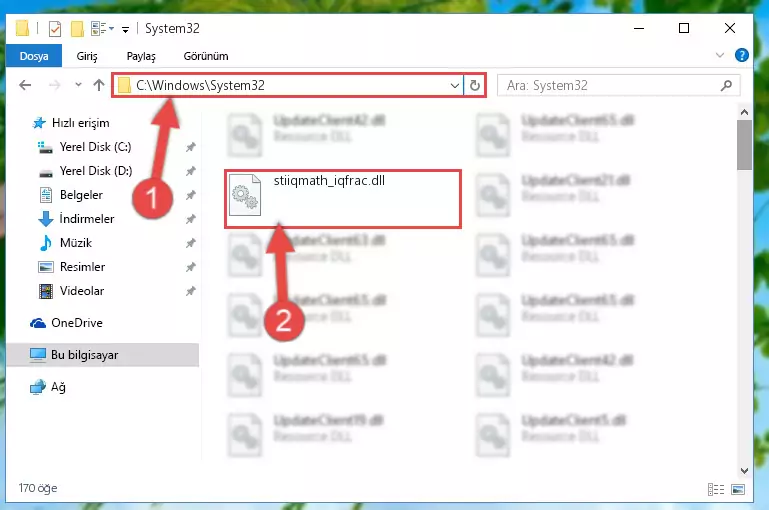Open Help with the blue question icon
The image size is (769, 510).
pos(742,55)
